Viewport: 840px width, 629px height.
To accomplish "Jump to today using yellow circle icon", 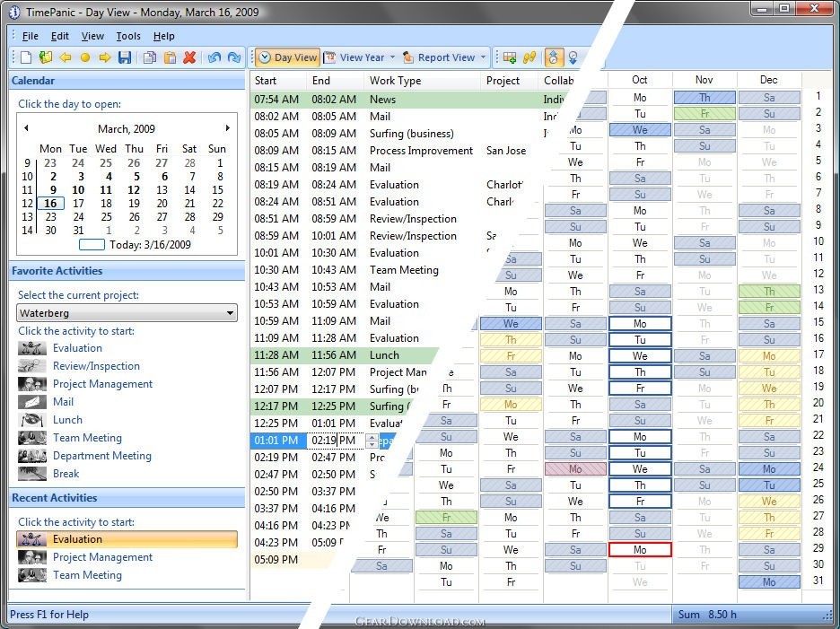I will pos(84,57).
